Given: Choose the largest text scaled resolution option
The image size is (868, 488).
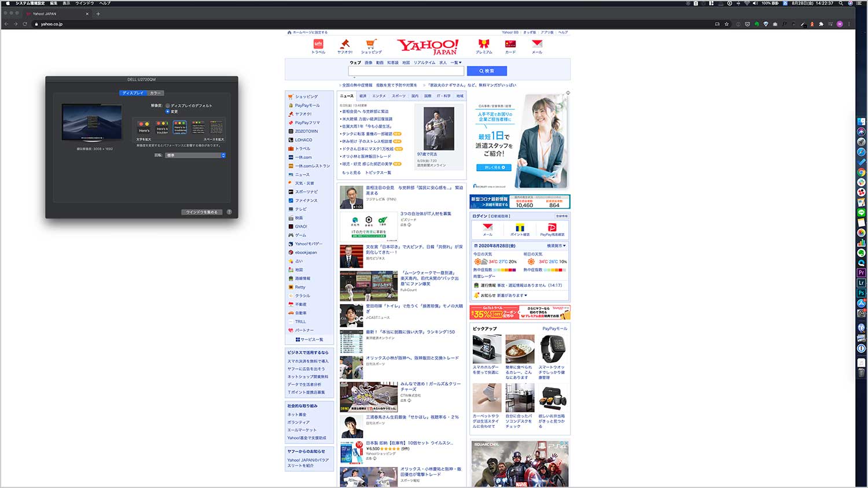Looking at the screenshot, I should click(144, 127).
